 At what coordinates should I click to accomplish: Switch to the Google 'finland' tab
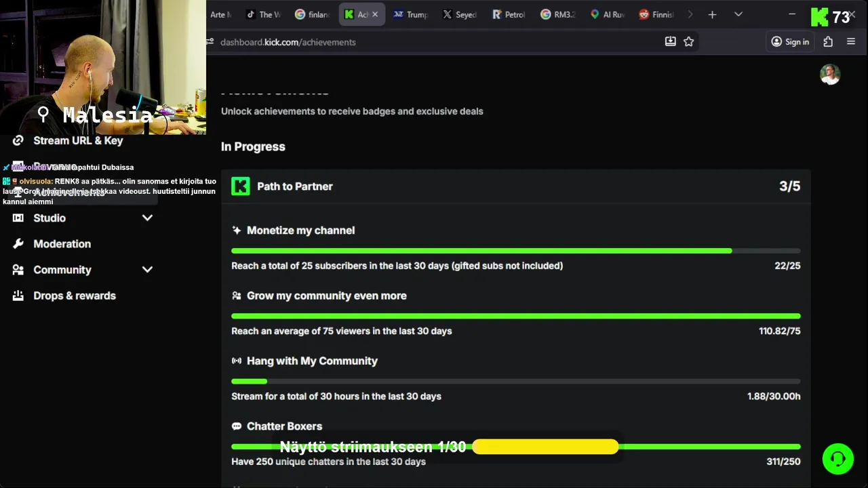coord(313,14)
